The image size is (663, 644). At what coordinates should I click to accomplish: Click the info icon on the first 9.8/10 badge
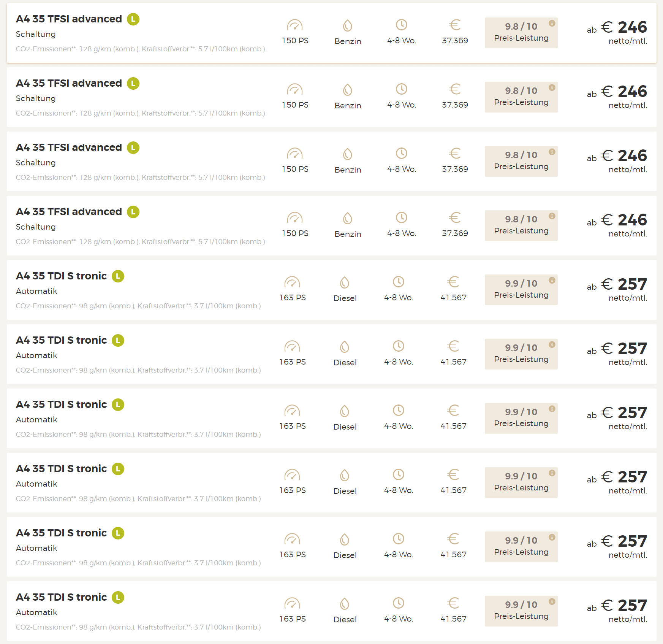pos(552,24)
